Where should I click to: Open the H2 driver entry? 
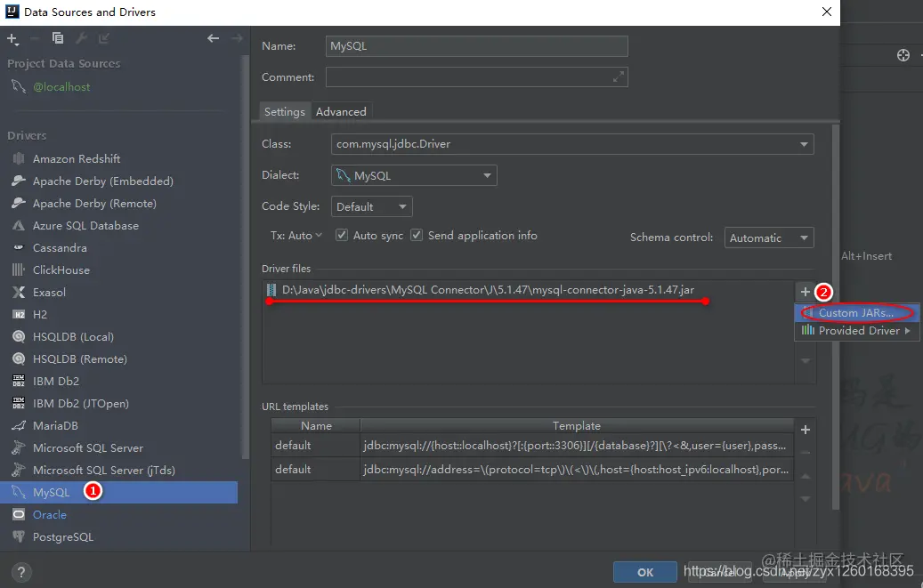pos(39,315)
